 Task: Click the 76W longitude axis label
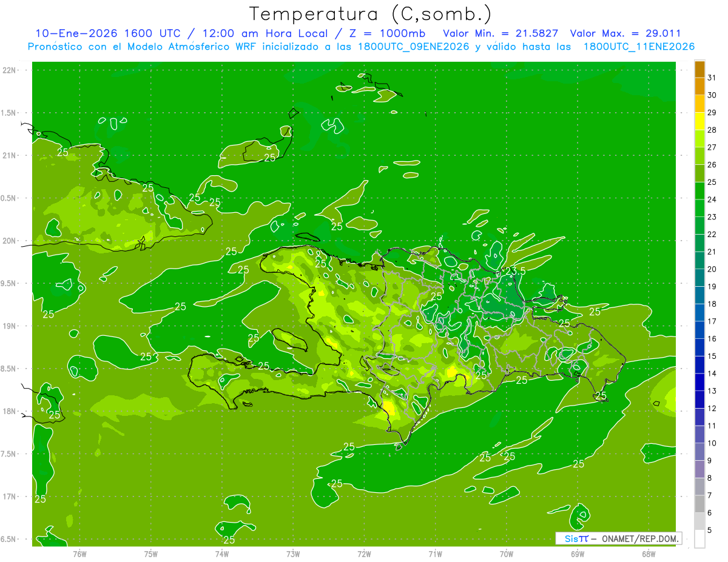[x=79, y=554]
